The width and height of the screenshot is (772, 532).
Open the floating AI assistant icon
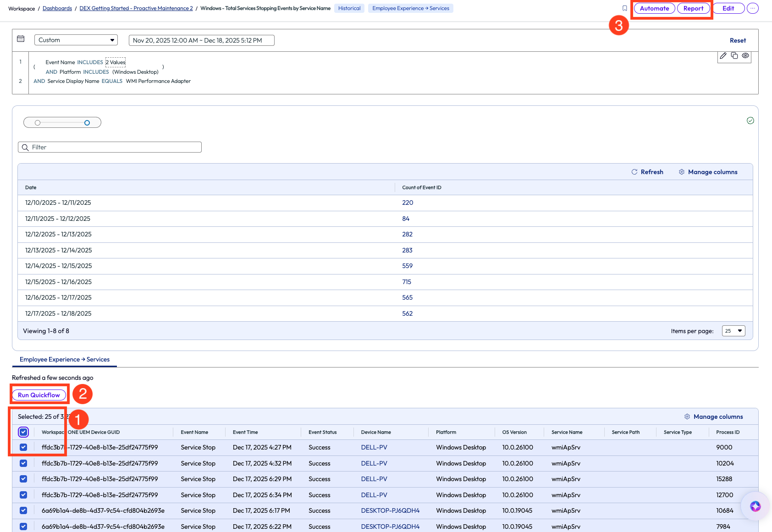755,506
